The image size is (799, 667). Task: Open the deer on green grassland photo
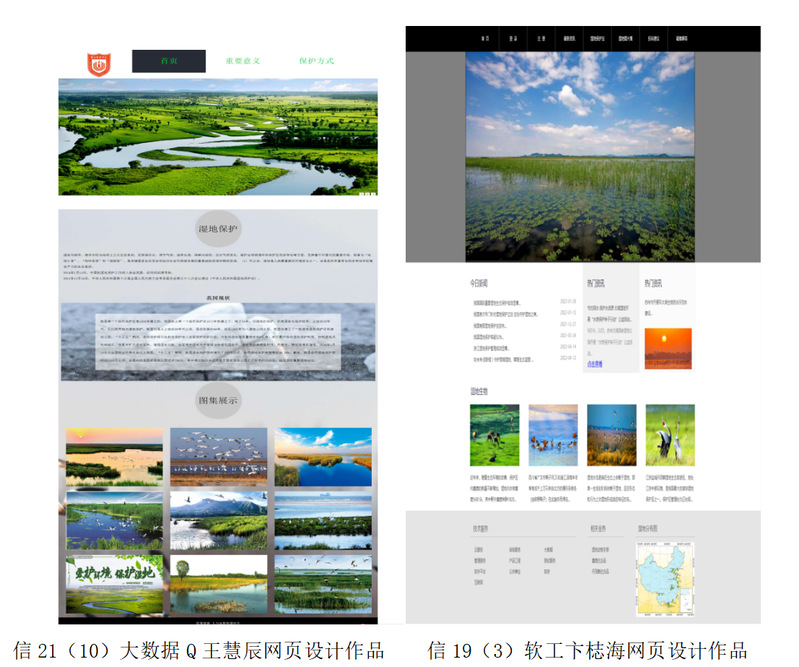(494, 435)
